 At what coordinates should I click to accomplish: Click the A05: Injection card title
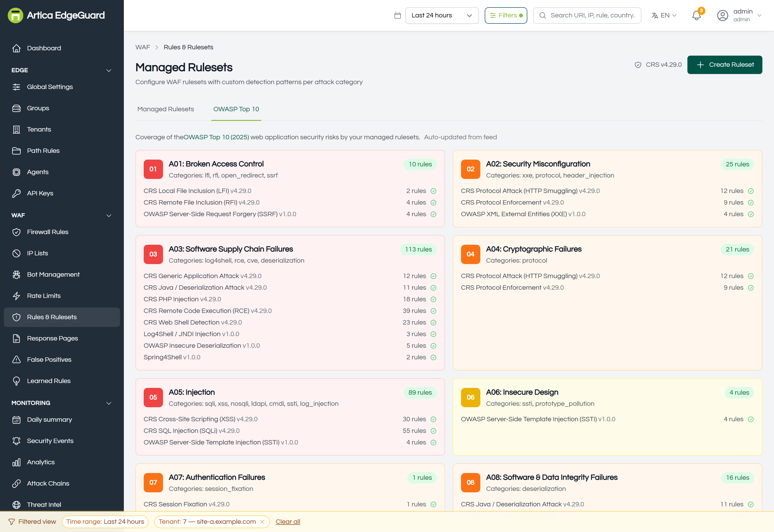click(192, 392)
